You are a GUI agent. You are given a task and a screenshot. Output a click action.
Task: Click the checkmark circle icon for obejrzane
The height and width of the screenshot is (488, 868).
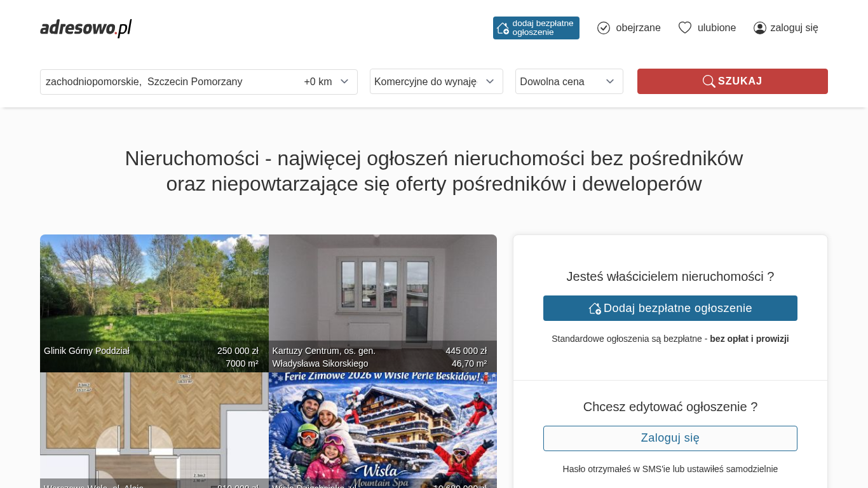pyautogui.click(x=604, y=28)
